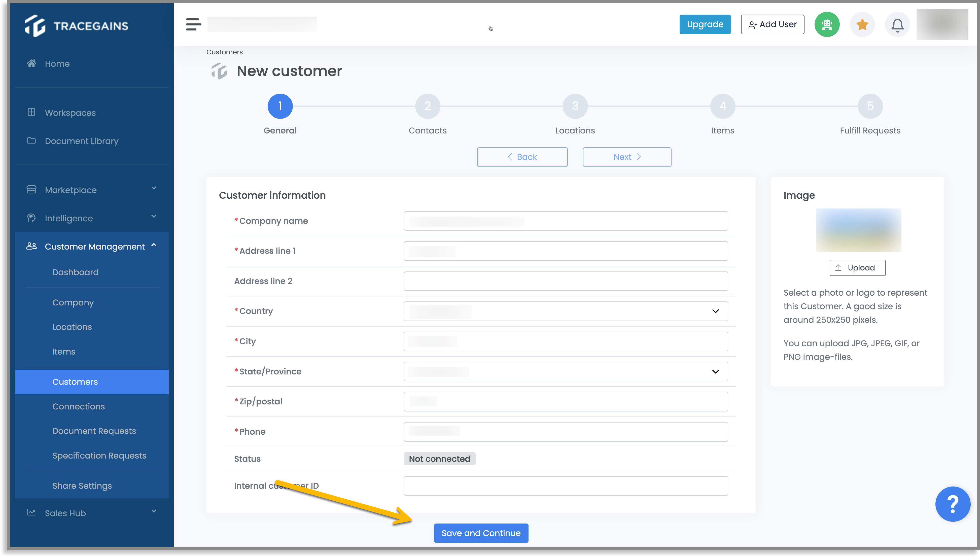The image size is (980, 557).
Task: Click the Next button
Action: (627, 157)
